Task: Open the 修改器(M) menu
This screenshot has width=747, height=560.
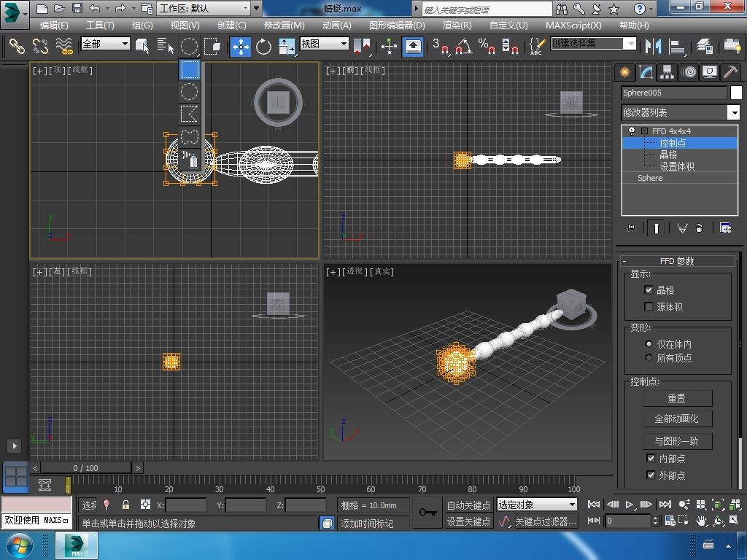Action: (284, 25)
